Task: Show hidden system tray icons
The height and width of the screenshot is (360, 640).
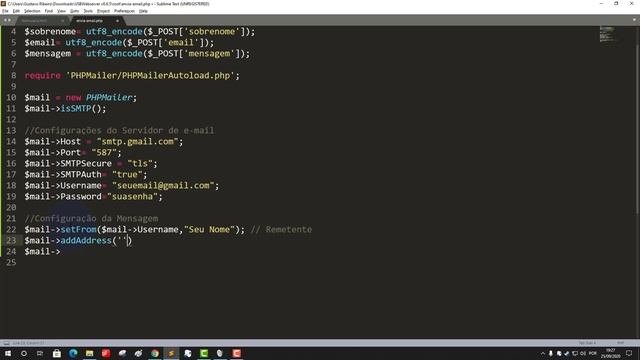Action: point(543,353)
